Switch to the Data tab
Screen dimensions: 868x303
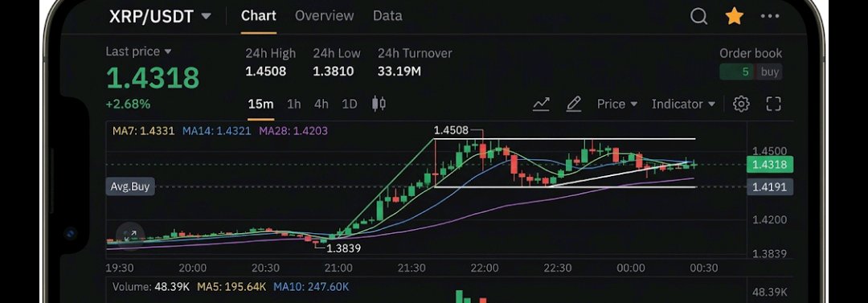[x=387, y=16]
